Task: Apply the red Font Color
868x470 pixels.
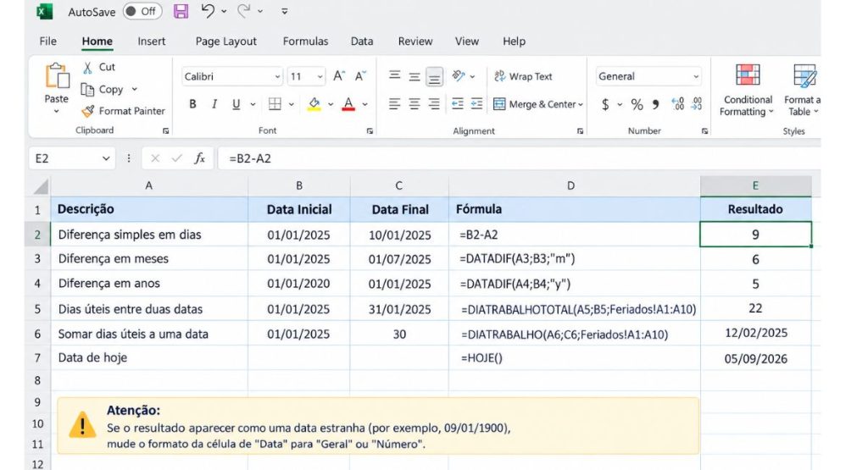Action: point(348,104)
